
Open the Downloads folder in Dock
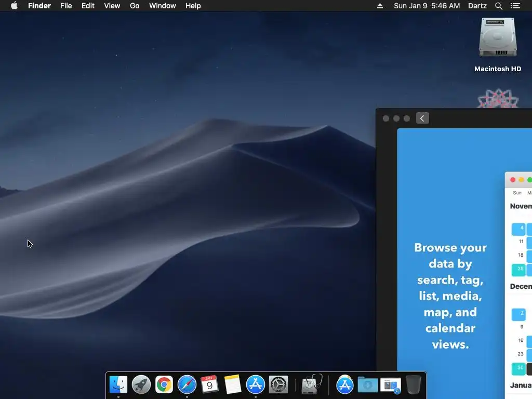click(x=368, y=385)
